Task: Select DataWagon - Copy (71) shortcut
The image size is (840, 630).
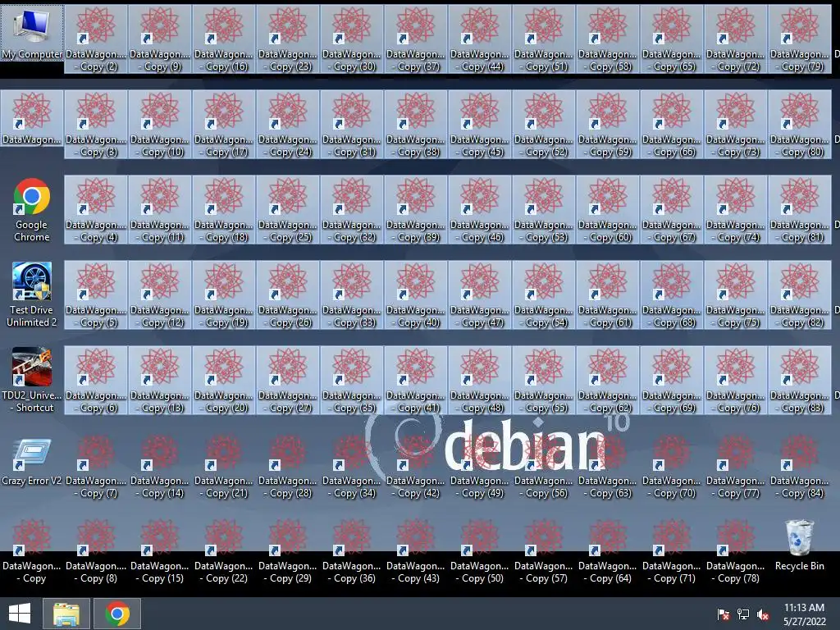Action: (x=672, y=550)
